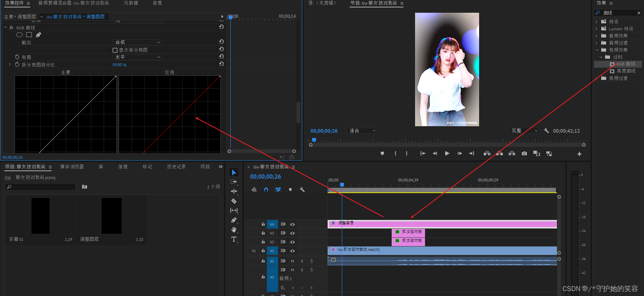
Task: Open the Markers tab
Action: click(x=147, y=167)
